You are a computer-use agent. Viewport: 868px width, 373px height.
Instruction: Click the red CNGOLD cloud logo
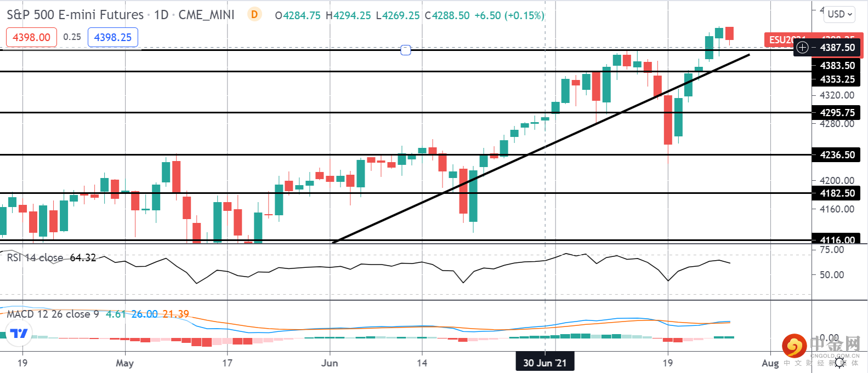click(x=794, y=346)
